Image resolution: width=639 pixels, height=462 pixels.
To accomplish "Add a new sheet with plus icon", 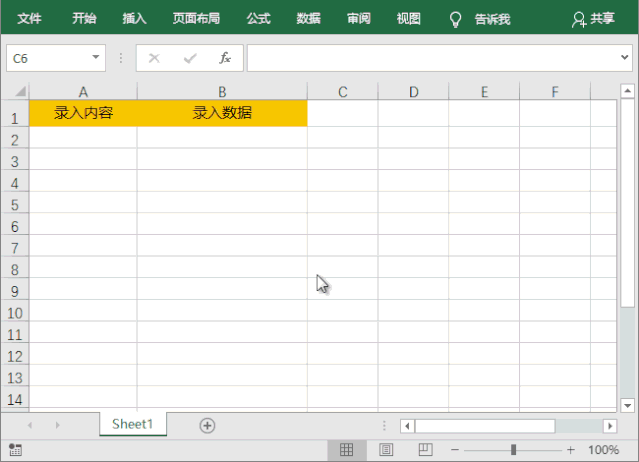I will click(x=207, y=425).
